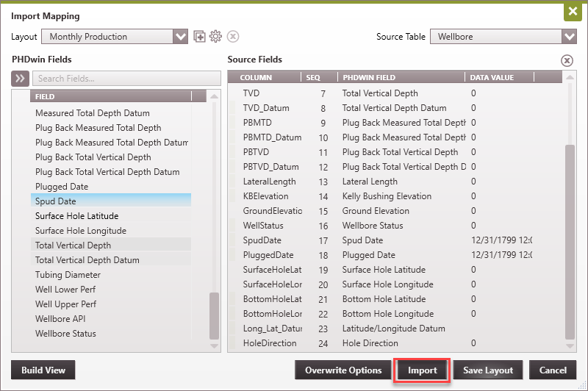Click Ground Elevation mapped field cell
Image resolution: width=588 pixels, height=391 pixels.
[376, 211]
